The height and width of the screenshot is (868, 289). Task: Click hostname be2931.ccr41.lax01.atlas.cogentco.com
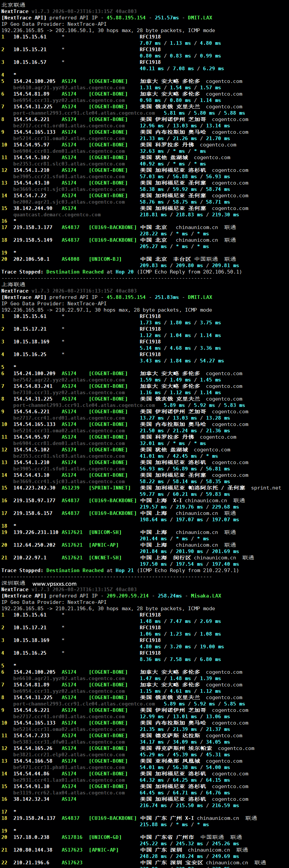coord(69,780)
